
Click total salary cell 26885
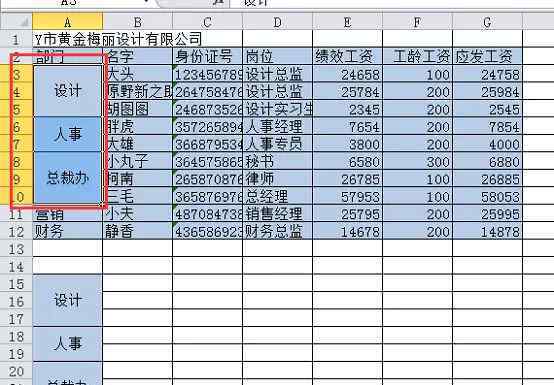tap(487, 179)
